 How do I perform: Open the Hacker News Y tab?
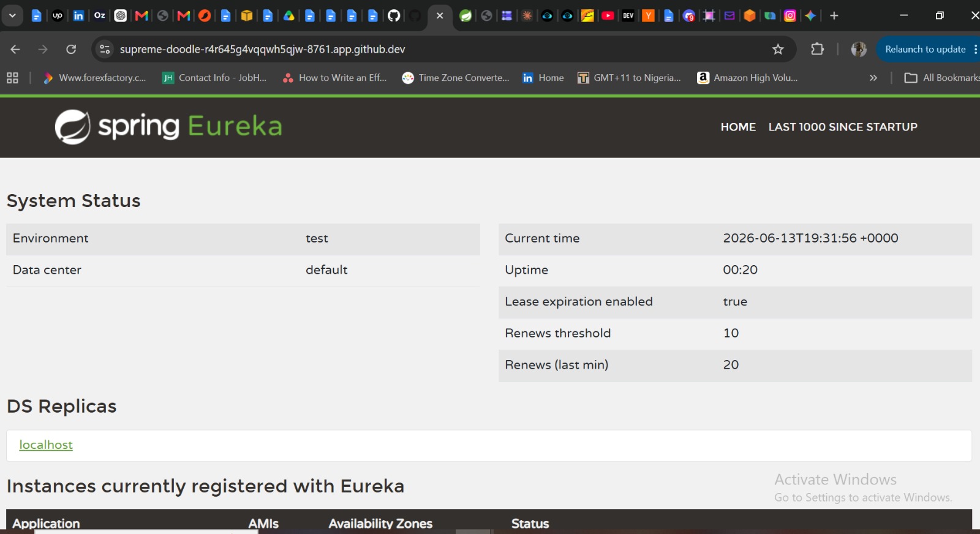tap(648, 16)
